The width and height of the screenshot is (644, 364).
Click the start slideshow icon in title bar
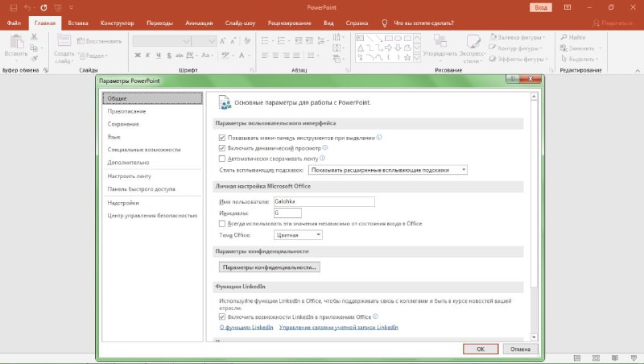tap(58, 7)
